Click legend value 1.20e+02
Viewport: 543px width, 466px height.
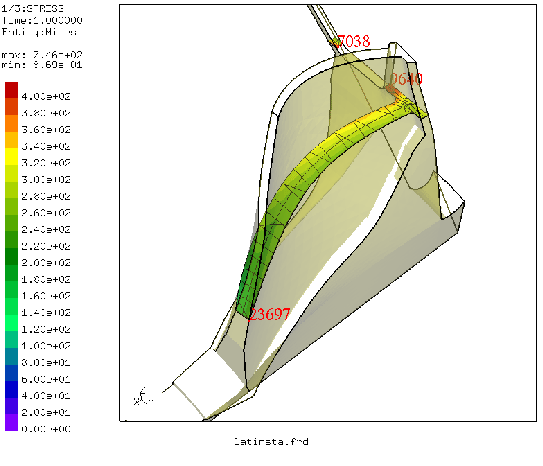pyautogui.click(x=46, y=329)
